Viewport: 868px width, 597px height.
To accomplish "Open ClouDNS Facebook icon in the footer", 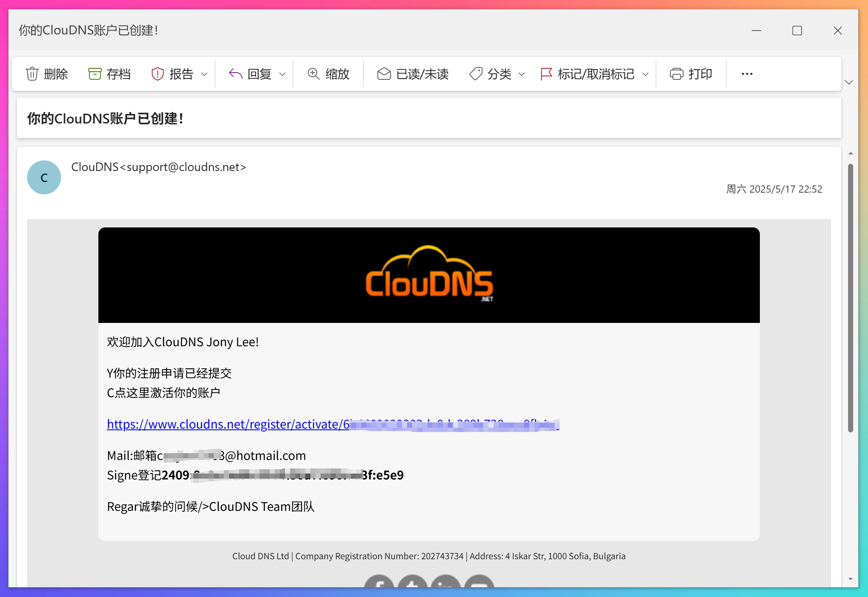I will coord(380,585).
